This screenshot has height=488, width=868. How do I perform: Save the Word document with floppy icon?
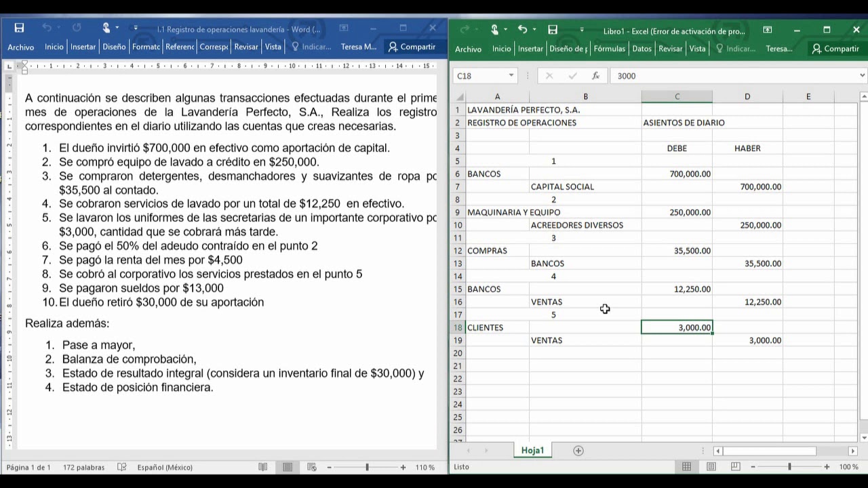click(19, 28)
